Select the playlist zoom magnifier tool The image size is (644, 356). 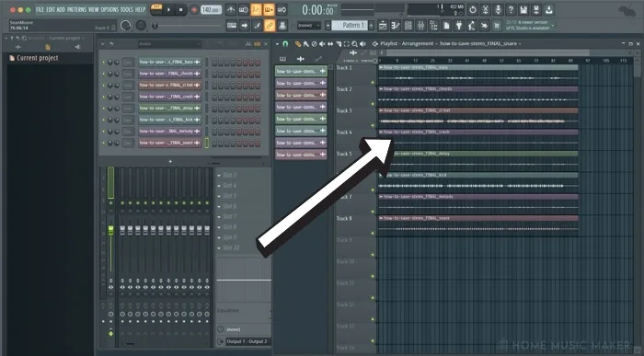pyautogui.click(x=354, y=43)
